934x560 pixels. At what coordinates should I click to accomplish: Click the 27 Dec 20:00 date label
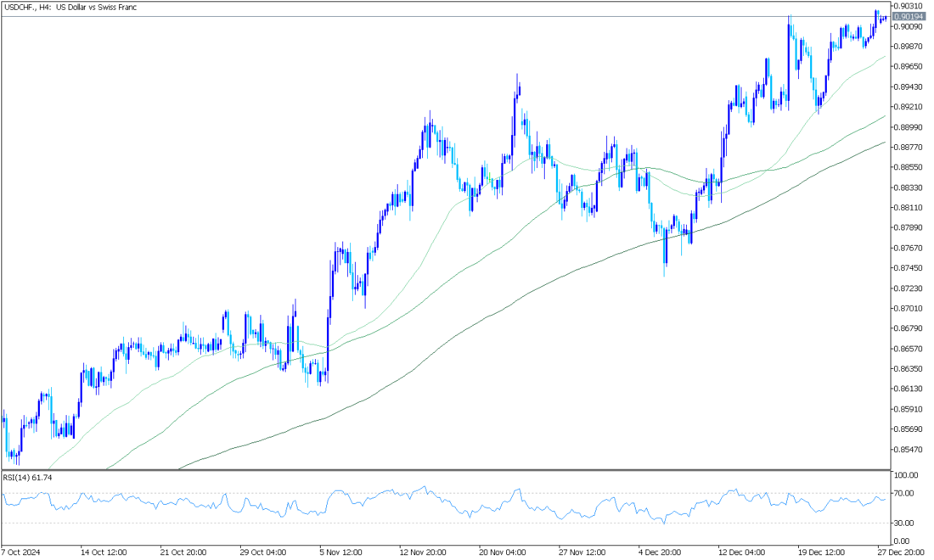click(x=902, y=552)
